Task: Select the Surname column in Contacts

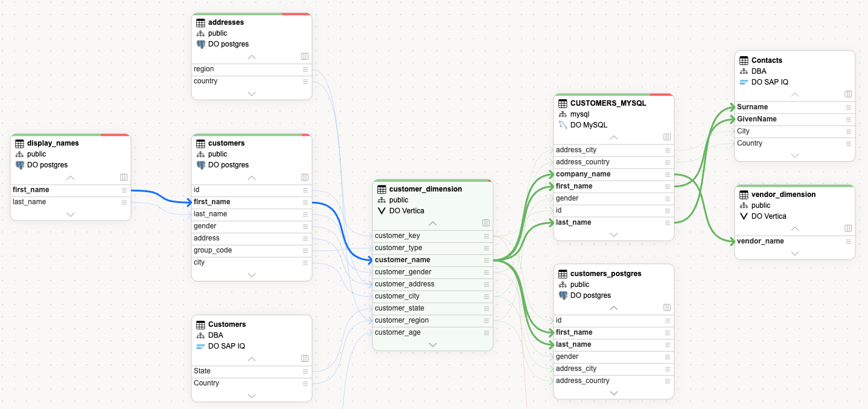Action: click(x=752, y=107)
